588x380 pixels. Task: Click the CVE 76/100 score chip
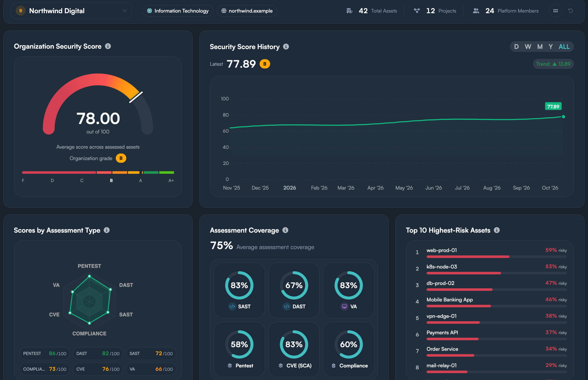click(98, 369)
